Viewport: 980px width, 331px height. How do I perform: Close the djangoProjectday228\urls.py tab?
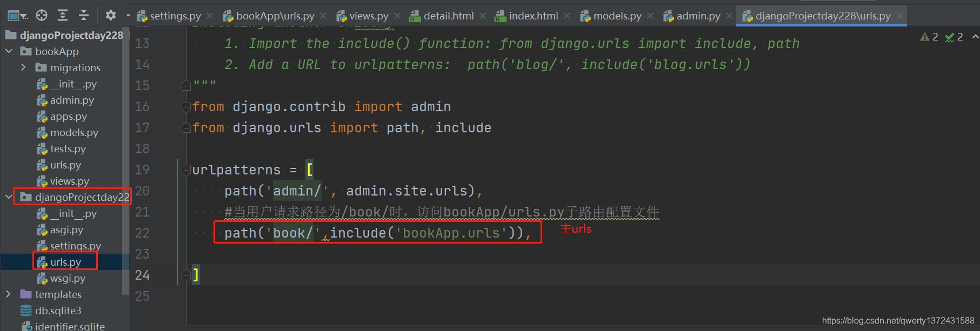tap(899, 16)
